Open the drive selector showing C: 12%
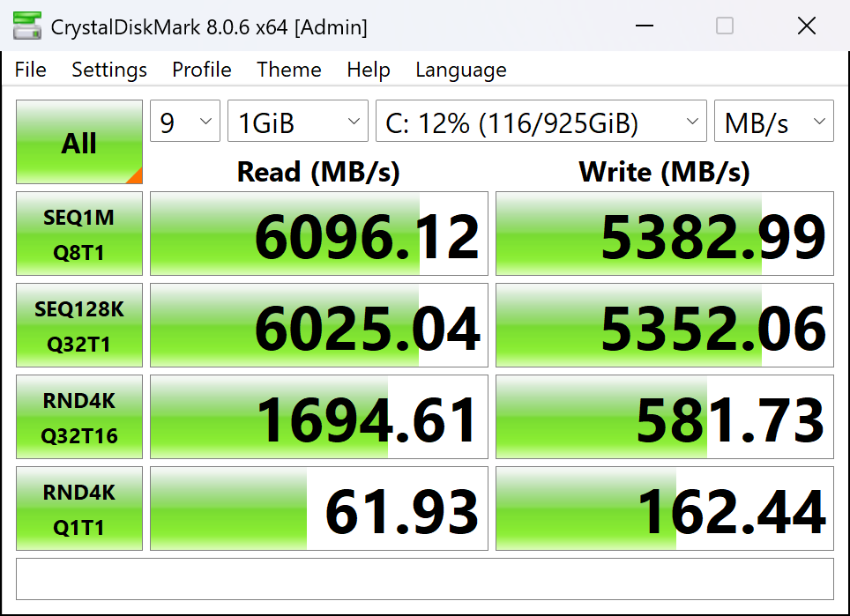 [x=541, y=121]
